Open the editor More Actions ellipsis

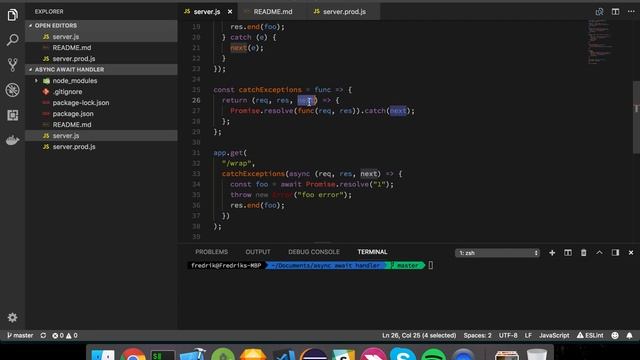tap(631, 12)
